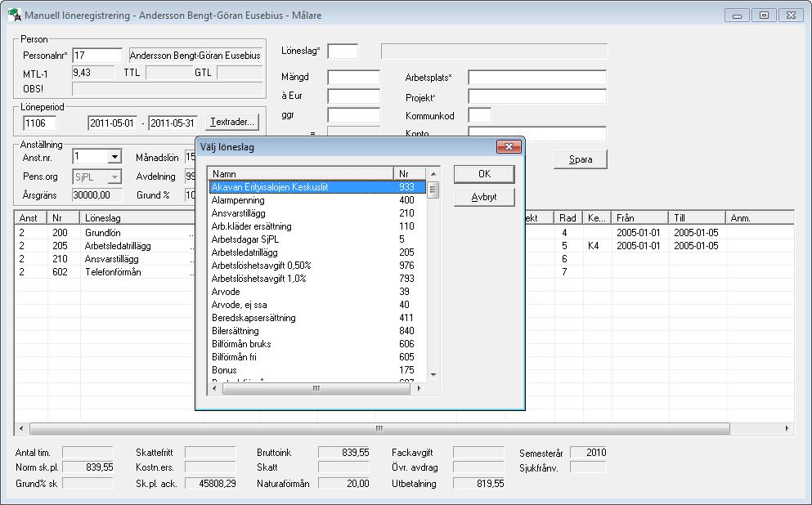Pick Arbetsdagar SjPL in the list
This screenshot has height=505, width=812.
point(317,239)
